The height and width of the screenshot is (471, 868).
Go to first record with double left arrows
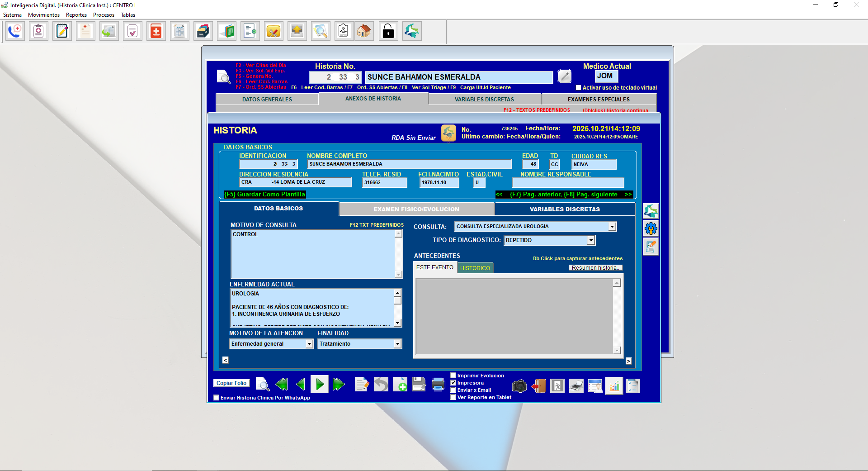coord(282,385)
